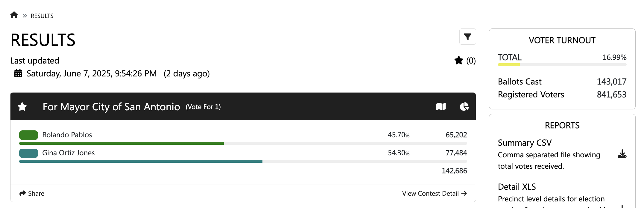Click the Share arrow icon

pyautogui.click(x=22, y=193)
